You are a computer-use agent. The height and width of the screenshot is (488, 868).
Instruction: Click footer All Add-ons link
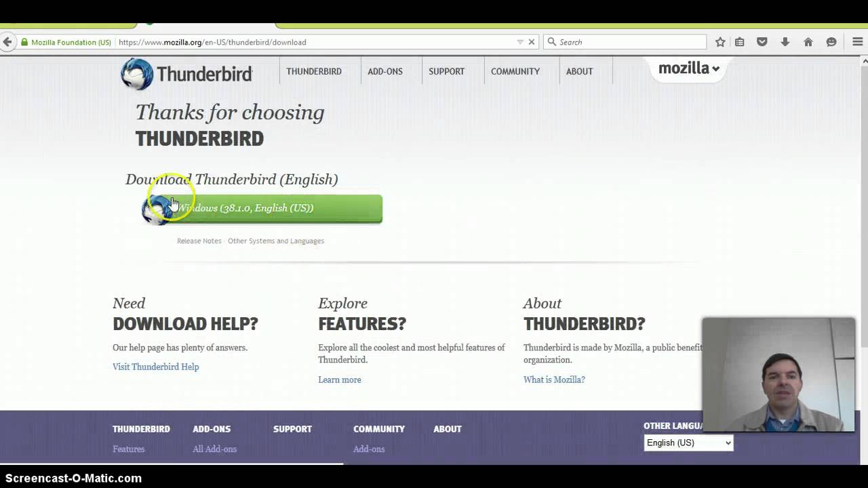click(x=214, y=449)
